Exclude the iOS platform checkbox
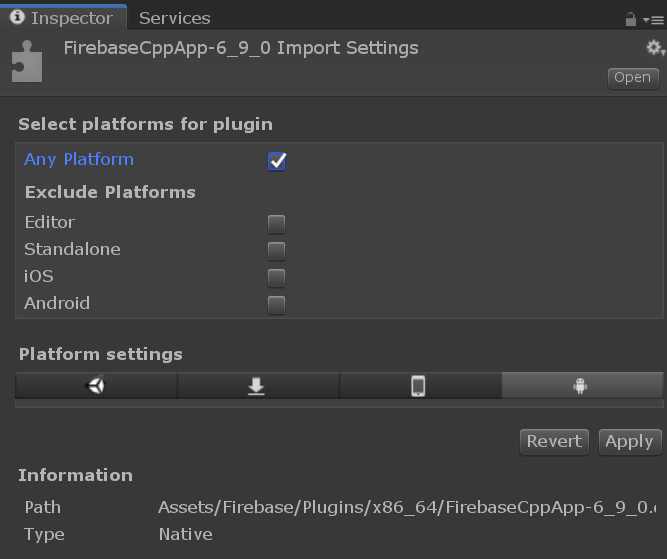The image size is (667, 559). coord(276,278)
